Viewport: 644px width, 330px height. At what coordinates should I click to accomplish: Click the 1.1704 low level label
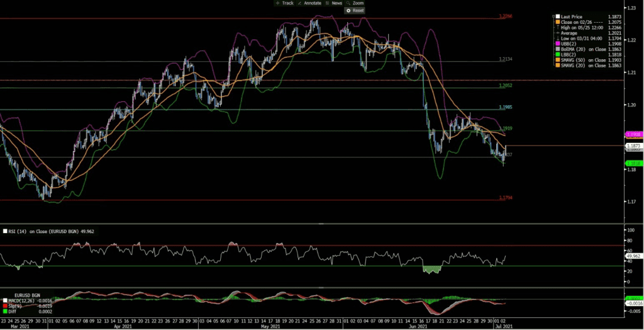(x=505, y=198)
